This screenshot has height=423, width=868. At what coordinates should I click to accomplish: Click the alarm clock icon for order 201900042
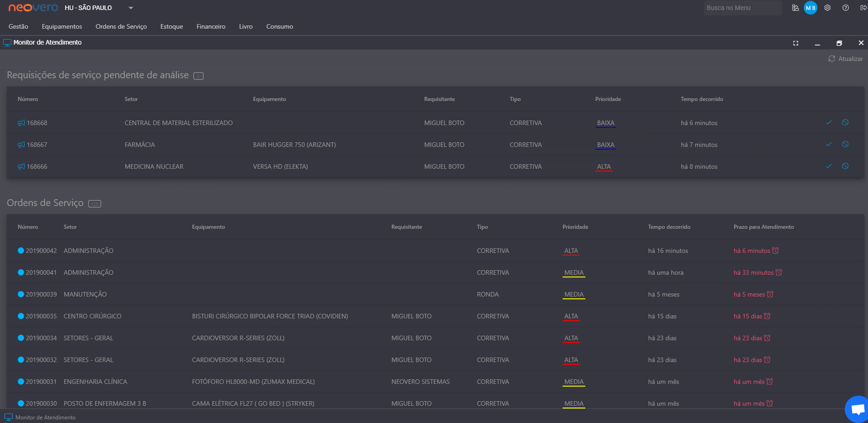[776, 251]
